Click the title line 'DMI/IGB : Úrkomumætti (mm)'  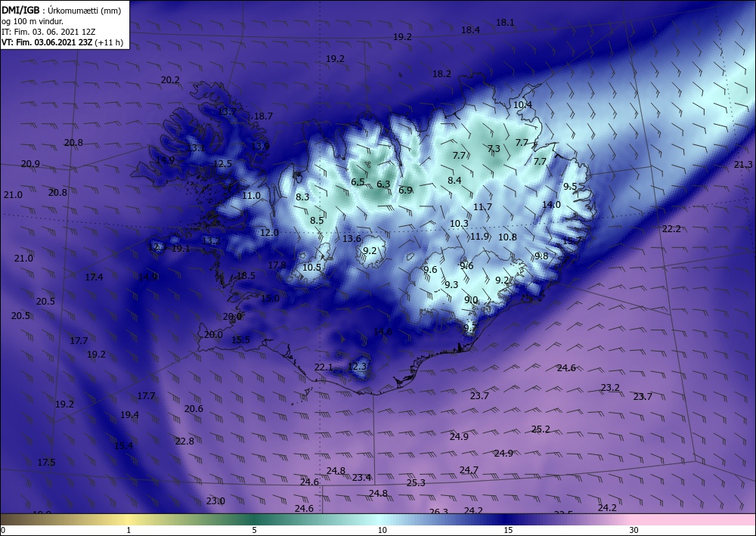pos(61,10)
